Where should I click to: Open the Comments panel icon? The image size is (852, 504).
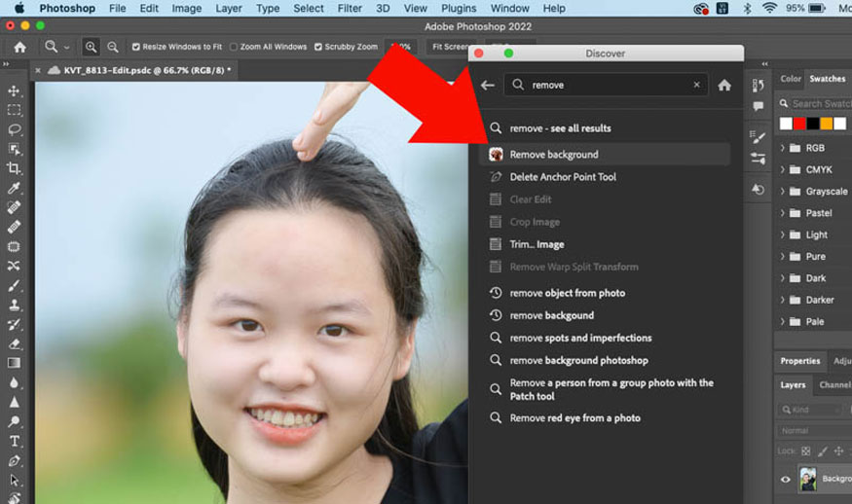(758, 106)
